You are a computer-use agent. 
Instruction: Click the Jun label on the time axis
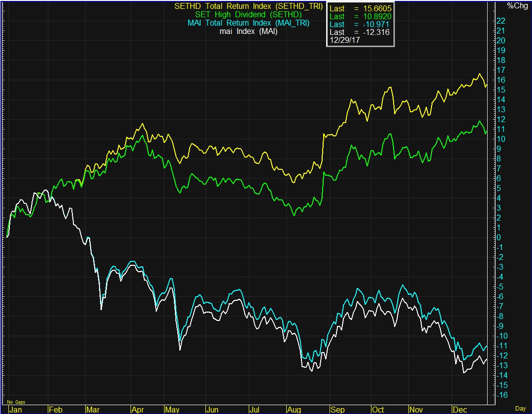212,410
